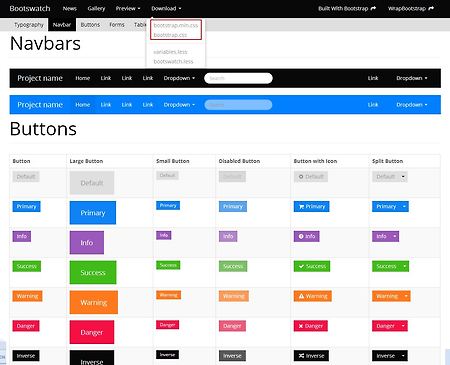
Task: Open caret of Danger split button
Action: tap(403, 326)
